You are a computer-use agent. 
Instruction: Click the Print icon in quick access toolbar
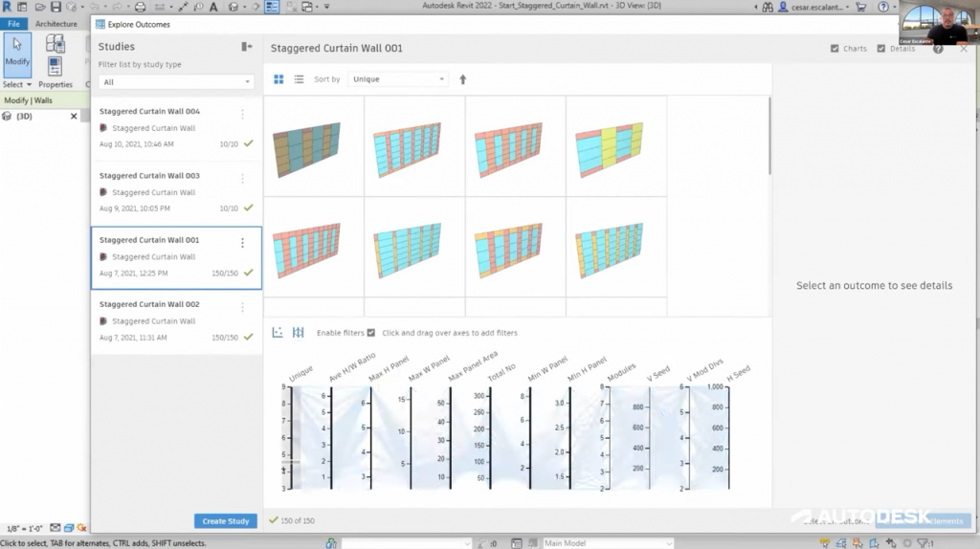coord(140,7)
